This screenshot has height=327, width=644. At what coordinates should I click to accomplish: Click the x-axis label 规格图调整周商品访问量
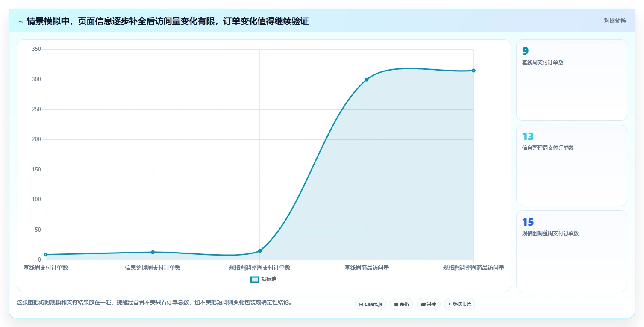click(x=473, y=268)
